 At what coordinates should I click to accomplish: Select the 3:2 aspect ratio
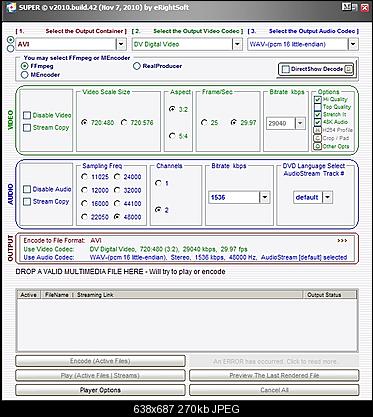(172, 109)
